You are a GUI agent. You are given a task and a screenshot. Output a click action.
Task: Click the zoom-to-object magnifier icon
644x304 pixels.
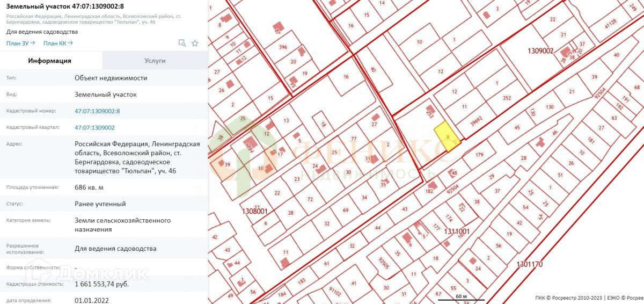tap(182, 43)
